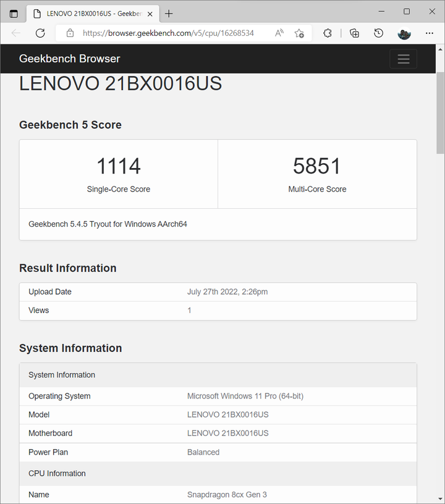The height and width of the screenshot is (504, 445).
Task: Refresh the current page
Action: point(40,33)
